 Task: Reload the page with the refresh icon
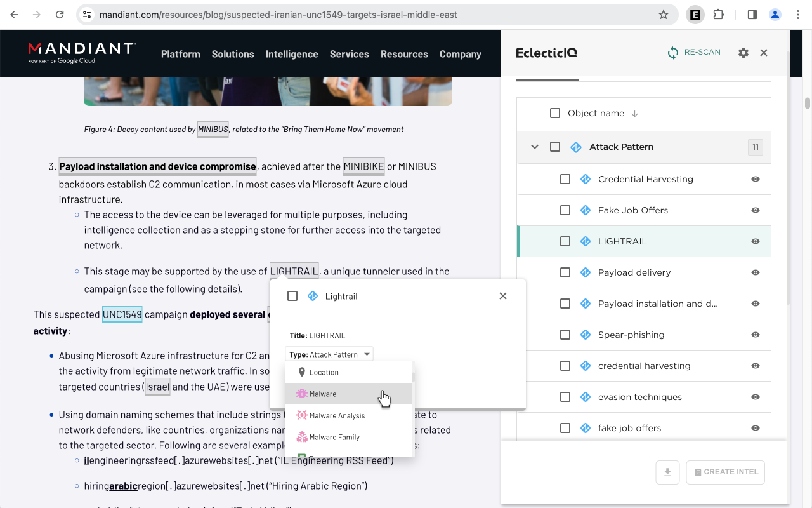point(60,15)
